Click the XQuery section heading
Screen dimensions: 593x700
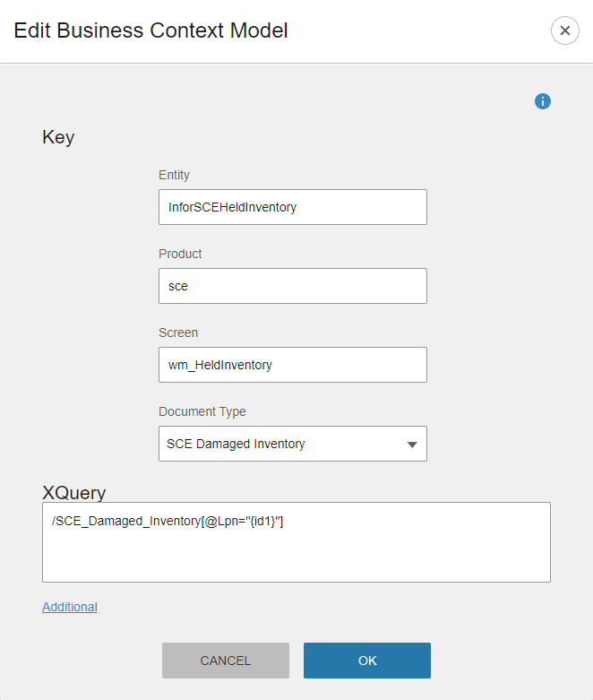(73, 492)
